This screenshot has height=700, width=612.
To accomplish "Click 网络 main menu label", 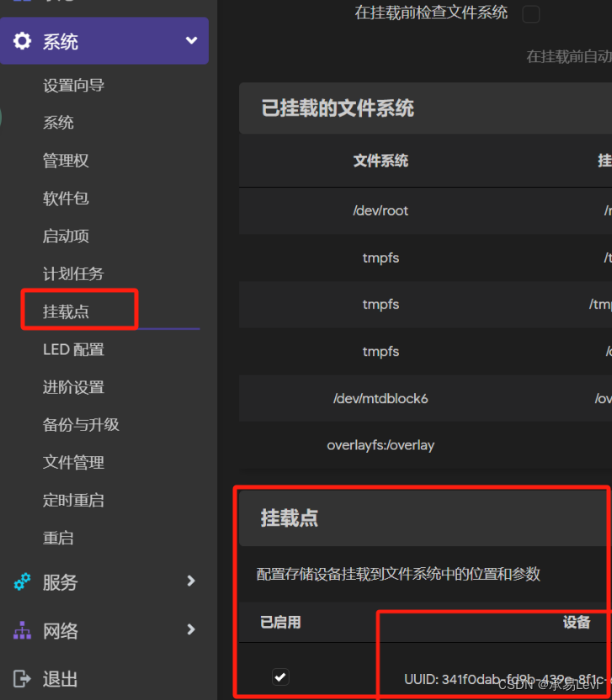I will (x=61, y=631).
